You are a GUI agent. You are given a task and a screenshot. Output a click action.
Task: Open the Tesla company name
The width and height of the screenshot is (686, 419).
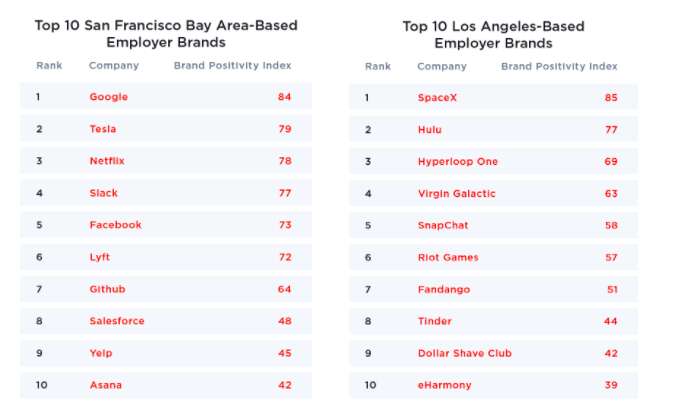coord(103,129)
